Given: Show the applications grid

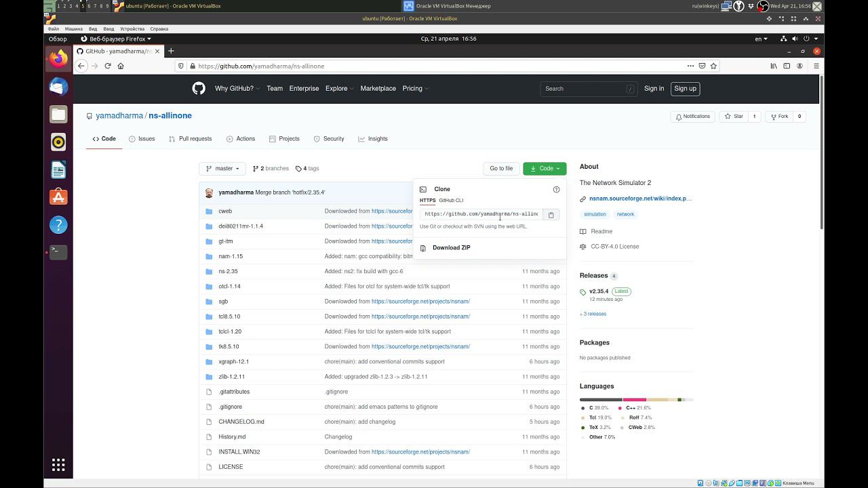Looking at the screenshot, I should [58, 464].
